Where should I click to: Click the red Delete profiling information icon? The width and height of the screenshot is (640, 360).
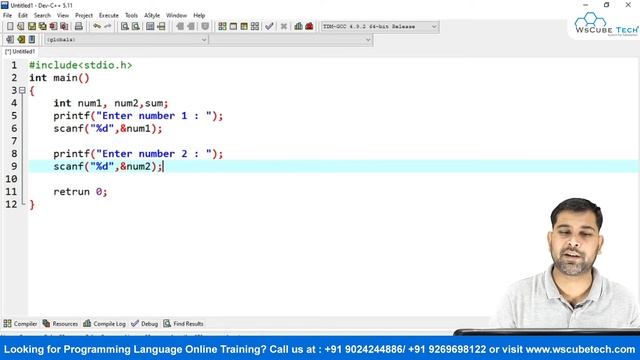point(309,27)
